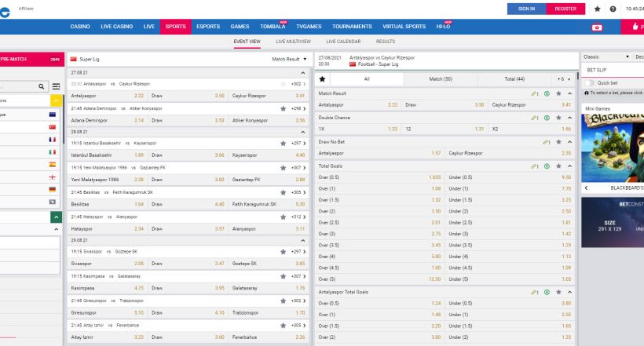Viewport: 644px width, 346px height.
Task: Favorite the Altay Izmir vs Fenerbahce match
Action: click(283, 326)
